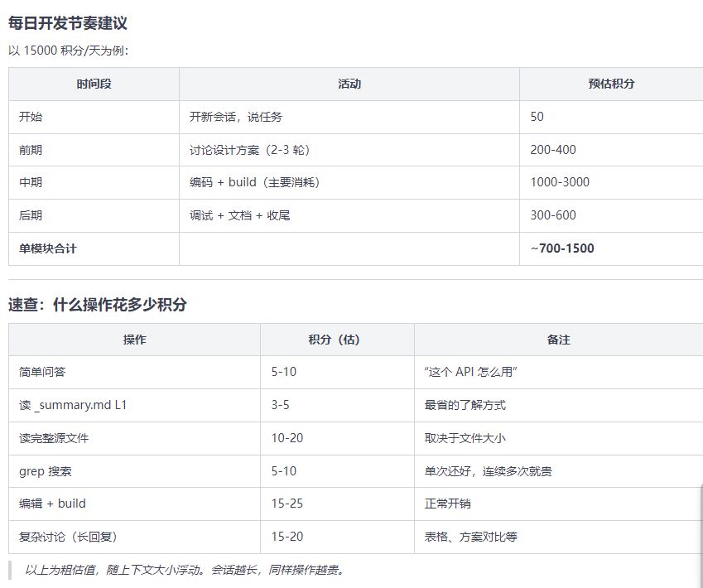Image resolution: width=703 pixels, height=588 pixels.
Task: Click the 备注 column header
Action: pos(558,340)
